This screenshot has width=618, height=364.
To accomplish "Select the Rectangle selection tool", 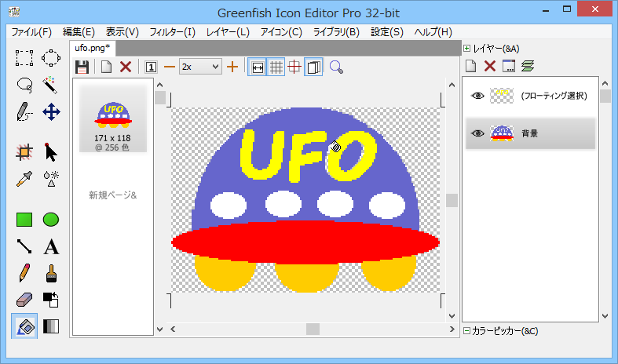I will [x=24, y=57].
